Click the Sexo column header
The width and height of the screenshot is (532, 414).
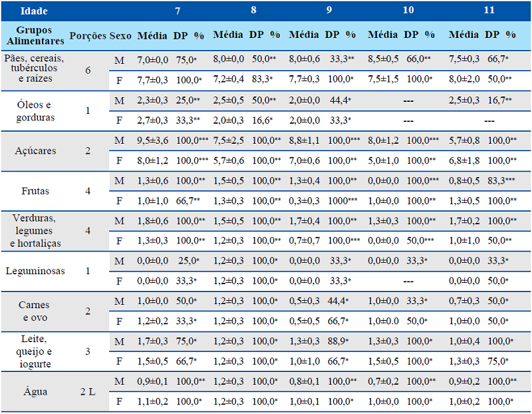click(120, 35)
